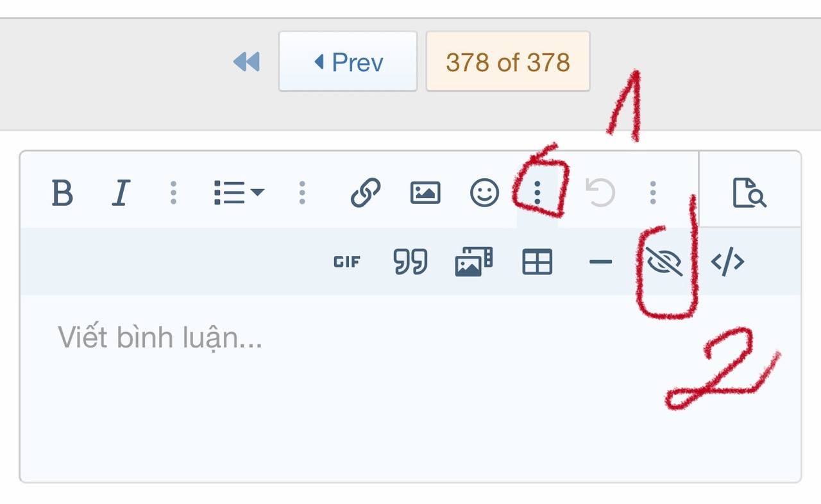Toggle bold text formatting
The image size is (821, 504).
pyautogui.click(x=62, y=192)
